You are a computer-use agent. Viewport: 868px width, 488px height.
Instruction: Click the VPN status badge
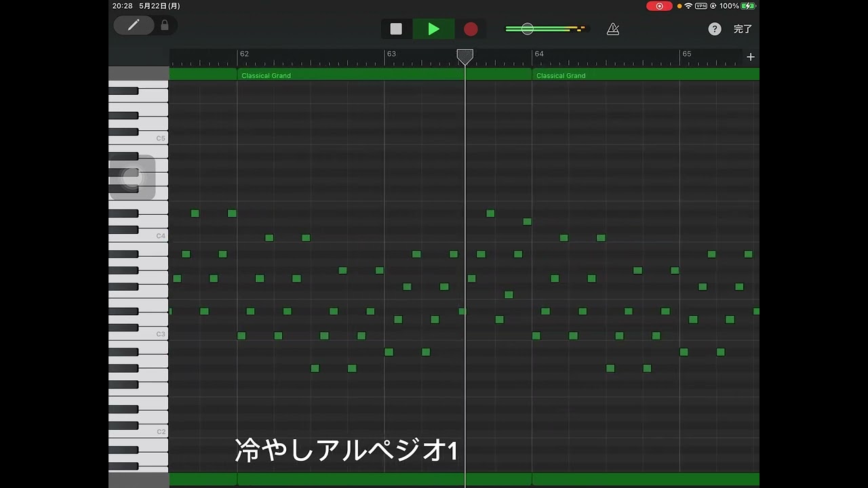701,6
